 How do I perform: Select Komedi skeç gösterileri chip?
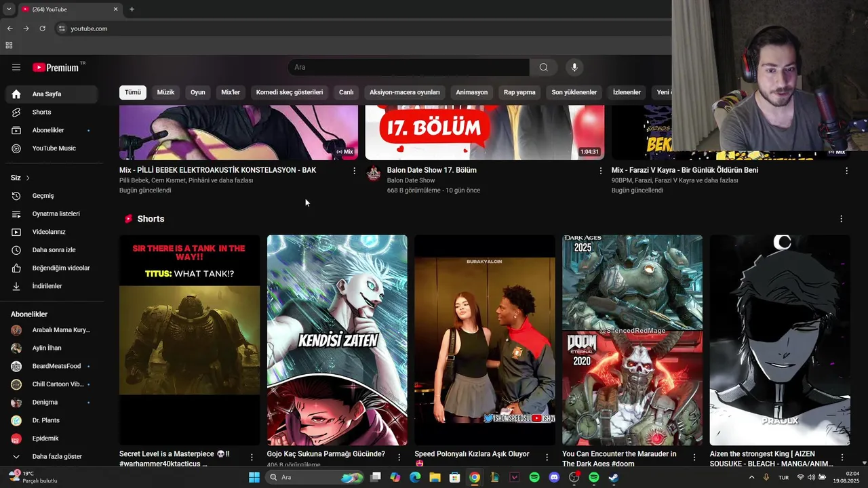290,92
